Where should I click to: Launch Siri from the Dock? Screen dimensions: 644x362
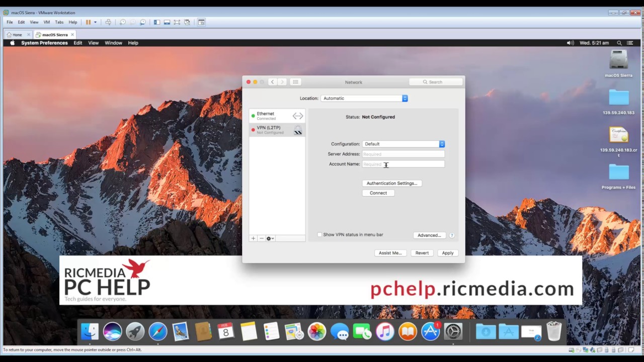tap(112, 332)
